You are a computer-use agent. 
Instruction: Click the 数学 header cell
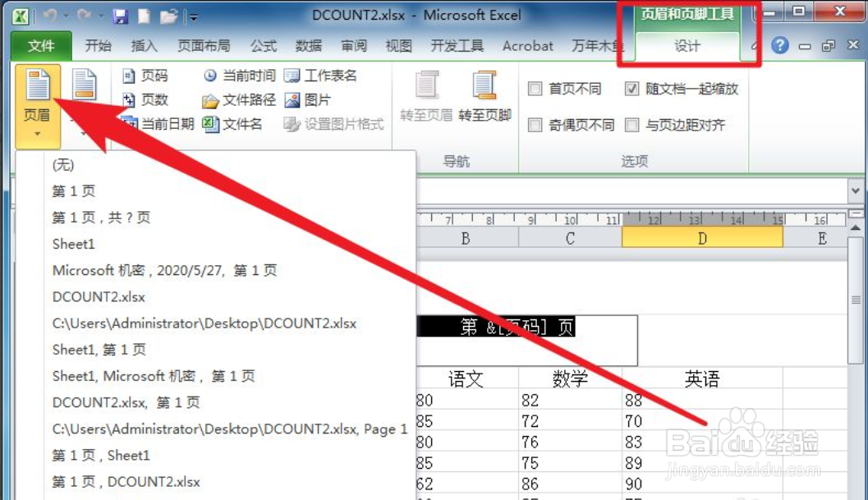tap(570, 378)
